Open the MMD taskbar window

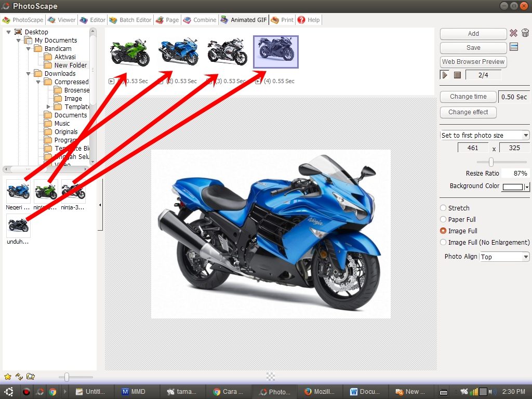coord(137,392)
